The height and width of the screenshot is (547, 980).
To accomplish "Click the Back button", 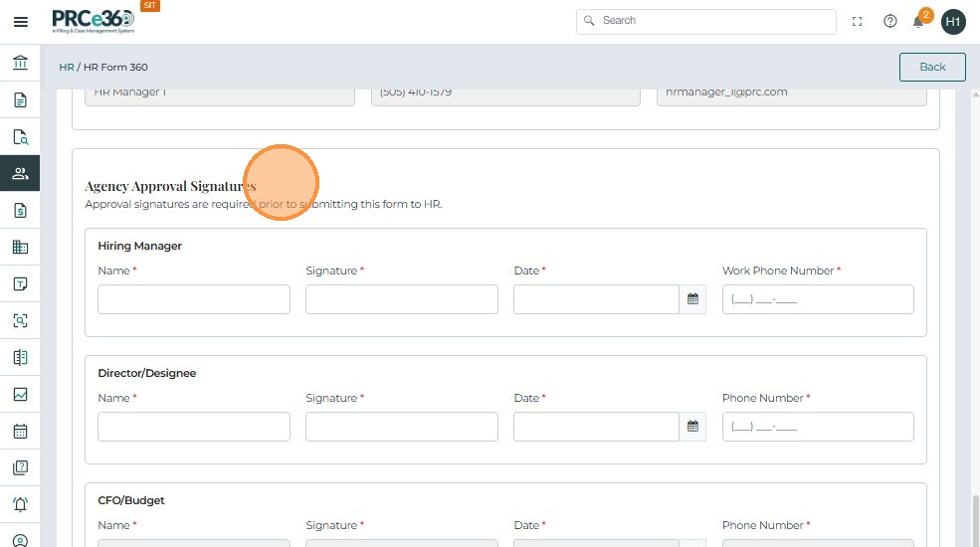I will point(932,67).
